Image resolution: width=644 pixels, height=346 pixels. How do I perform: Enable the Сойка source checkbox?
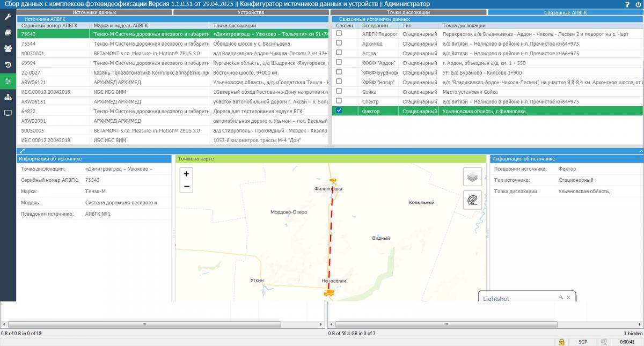(x=339, y=92)
